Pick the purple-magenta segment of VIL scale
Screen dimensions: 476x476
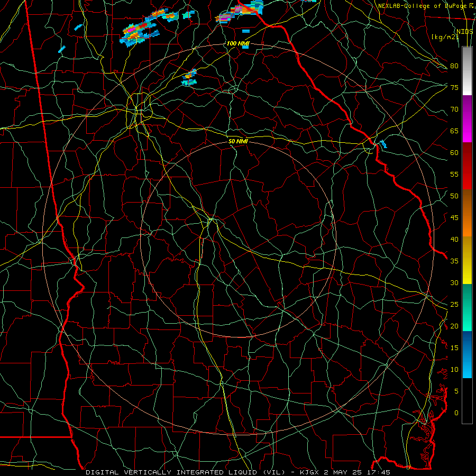[467, 118]
